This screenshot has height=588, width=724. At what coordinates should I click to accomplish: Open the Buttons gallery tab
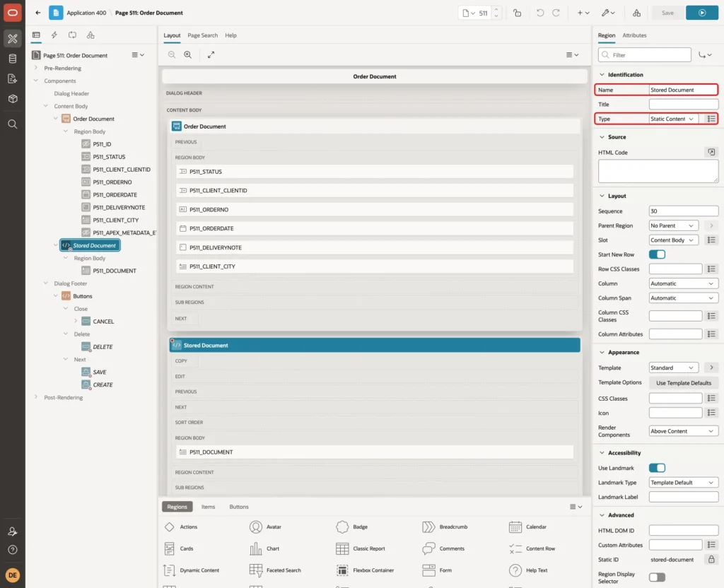(239, 507)
